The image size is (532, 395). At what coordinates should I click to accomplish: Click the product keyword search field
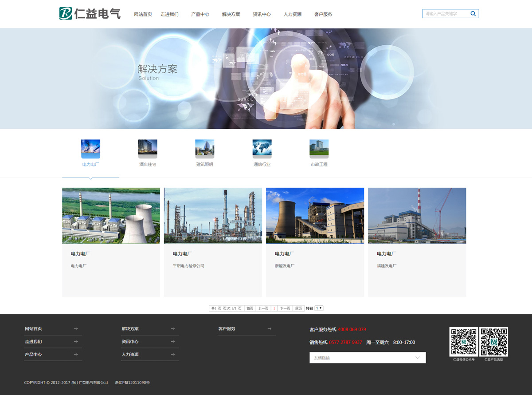tap(446, 14)
